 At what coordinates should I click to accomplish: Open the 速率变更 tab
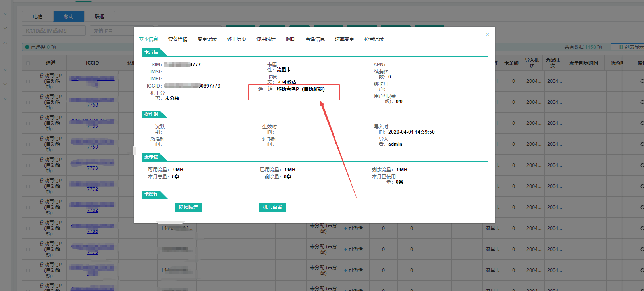345,39
